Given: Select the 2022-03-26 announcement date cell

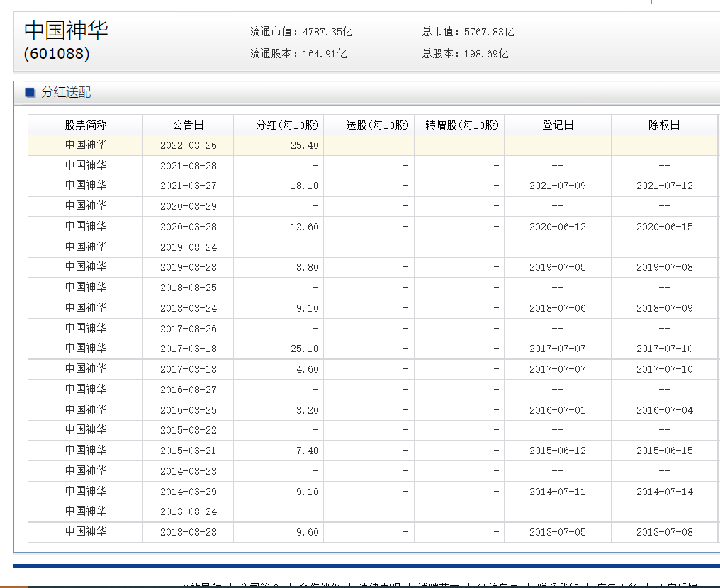Looking at the screenshot, I should 189,145.
